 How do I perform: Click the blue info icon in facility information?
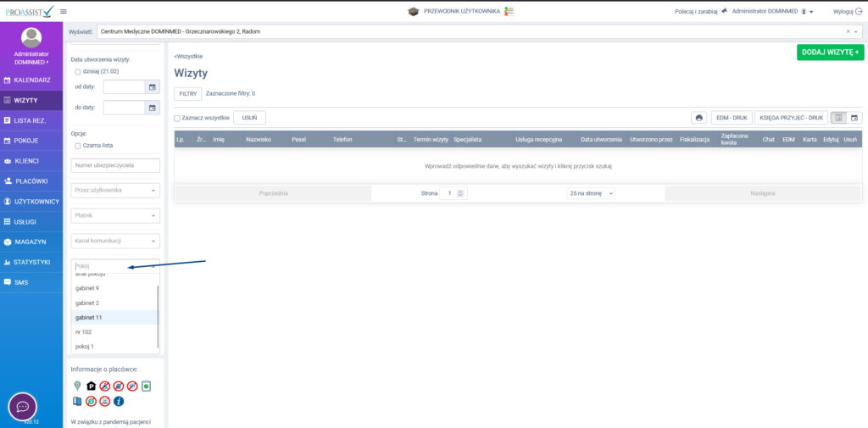(x=119, y=401)
